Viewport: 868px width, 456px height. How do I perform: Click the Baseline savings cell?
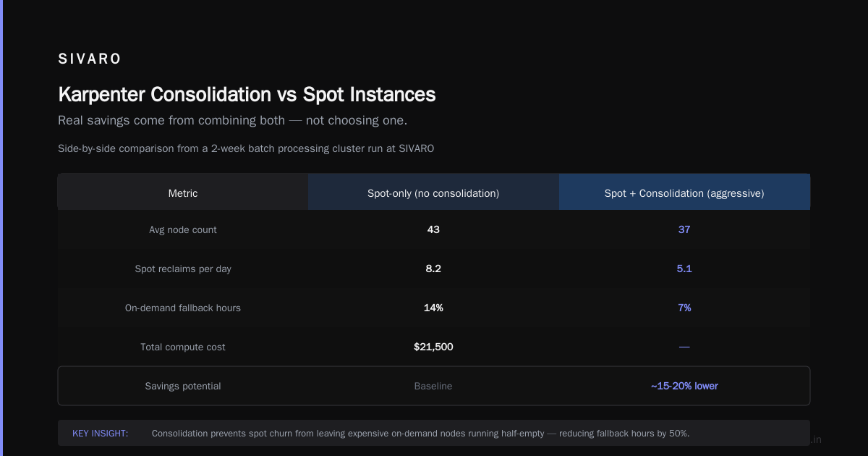[433, 386]
